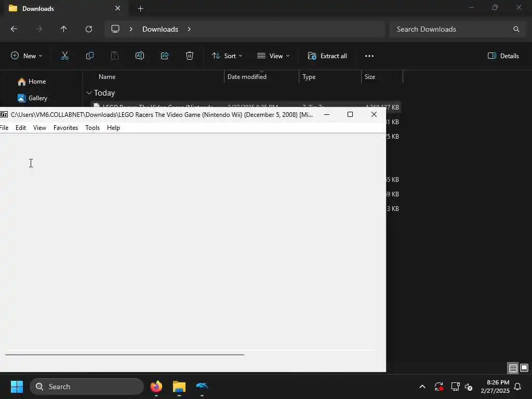Open the File menu in 7-Zip
532x399 pixels.
point(4,128)
